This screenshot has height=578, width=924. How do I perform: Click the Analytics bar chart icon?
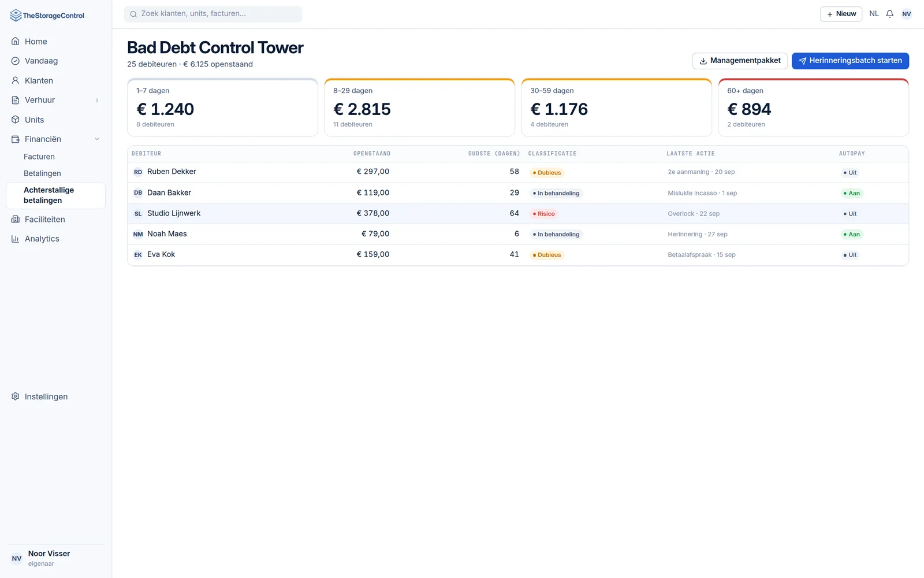tap(16, 239)
